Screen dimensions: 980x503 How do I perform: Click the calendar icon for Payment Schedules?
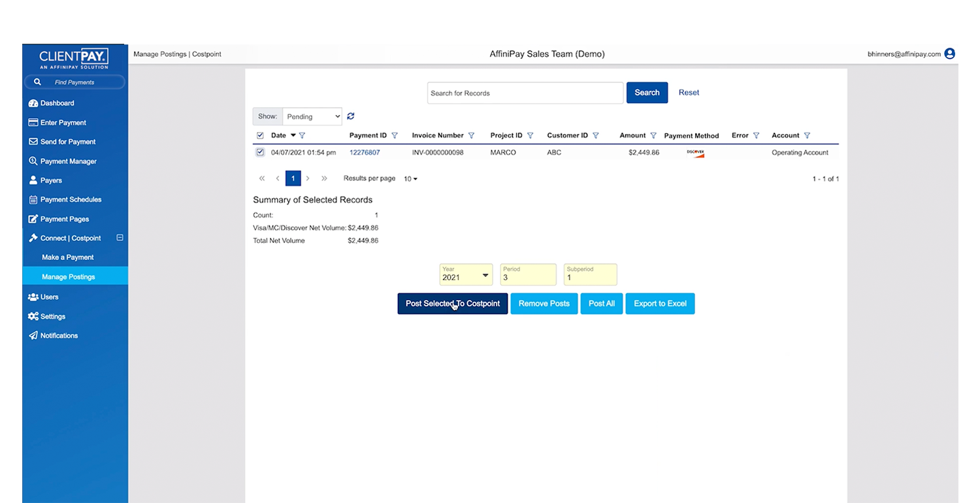33,200
